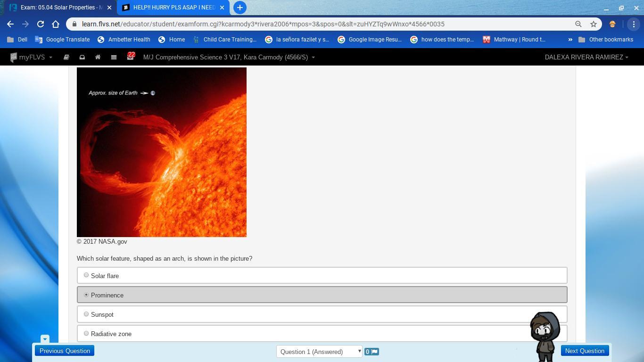Open the hamburger list menu icon

point(114,57)
